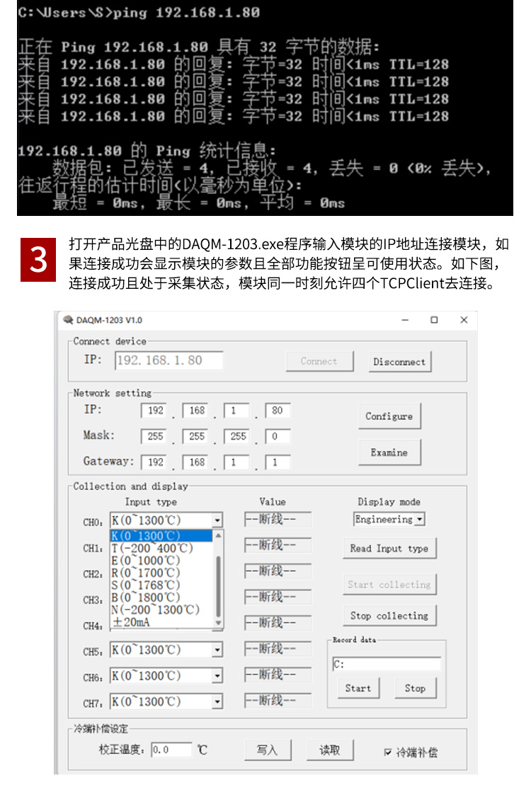Open the CH6 input type dropdown
531x812 pixels.
click(x=217, y=675)
